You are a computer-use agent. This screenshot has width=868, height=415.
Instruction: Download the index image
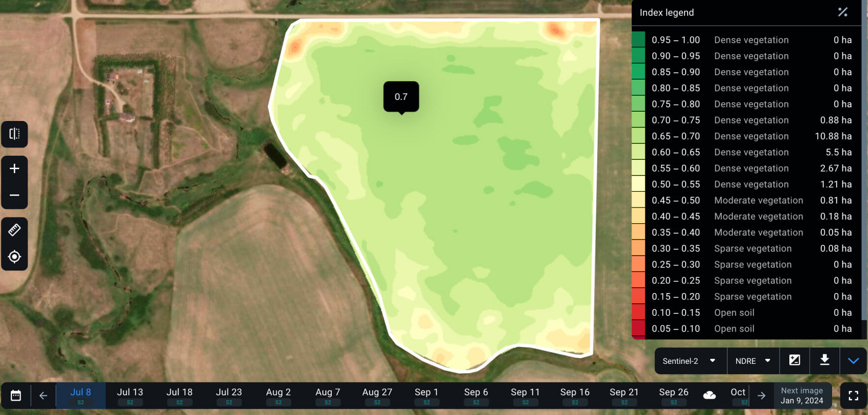[x=825, y=360]
